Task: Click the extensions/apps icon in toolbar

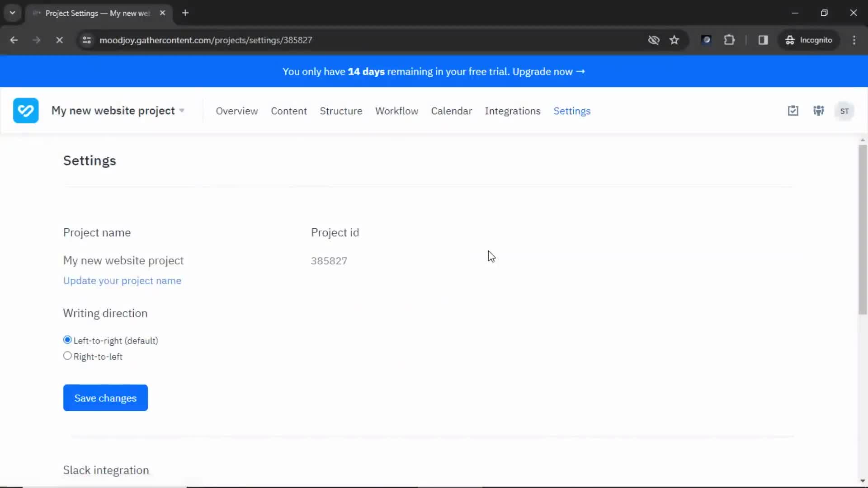Action: click(729, 40)
